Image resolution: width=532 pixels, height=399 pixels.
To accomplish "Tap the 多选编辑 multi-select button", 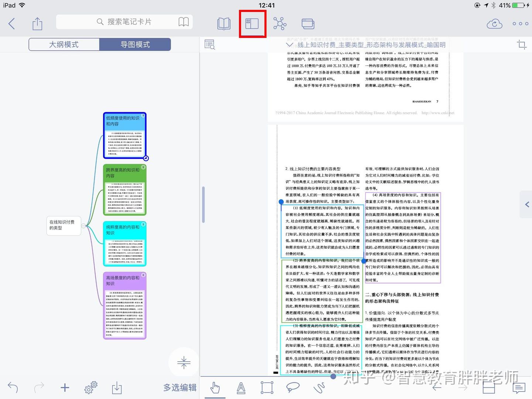I will pos(180,387).
